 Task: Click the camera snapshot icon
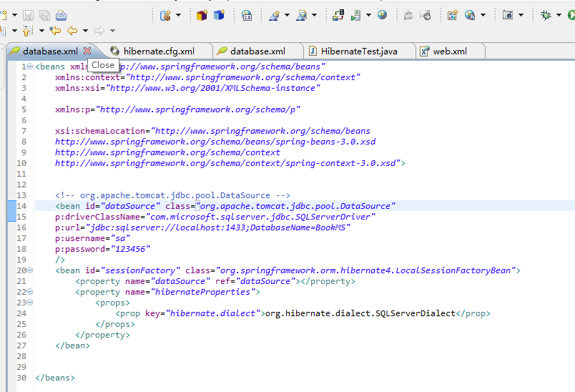(x=508, y=15)
